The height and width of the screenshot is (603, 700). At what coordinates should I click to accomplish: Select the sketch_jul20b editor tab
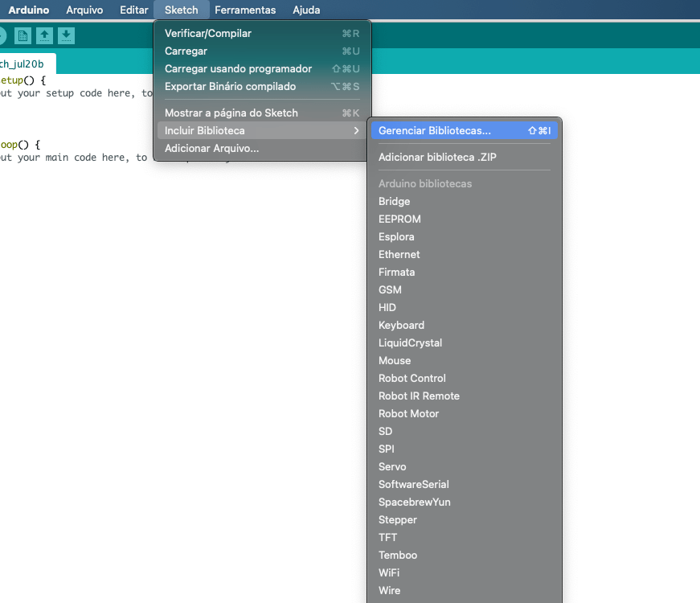point(27,64)
